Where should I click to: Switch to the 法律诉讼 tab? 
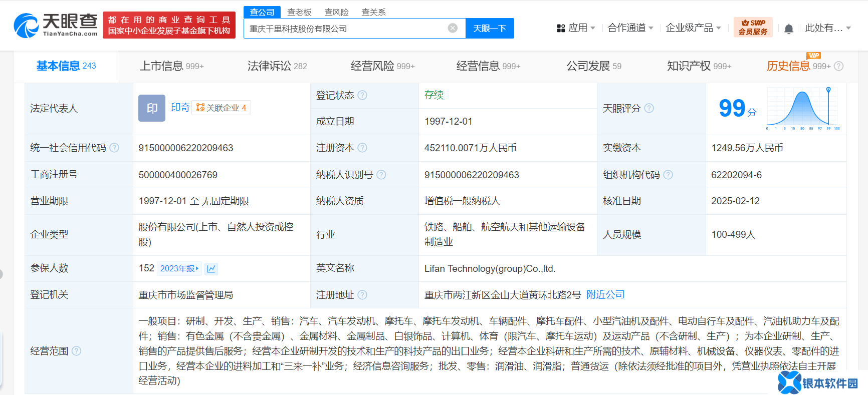click(277, 66)
